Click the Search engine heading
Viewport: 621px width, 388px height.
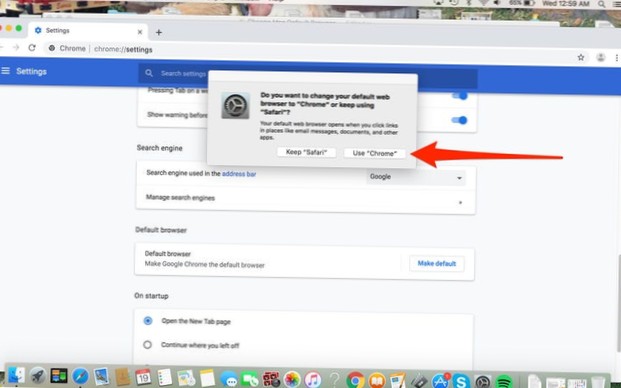pos(160,148)
